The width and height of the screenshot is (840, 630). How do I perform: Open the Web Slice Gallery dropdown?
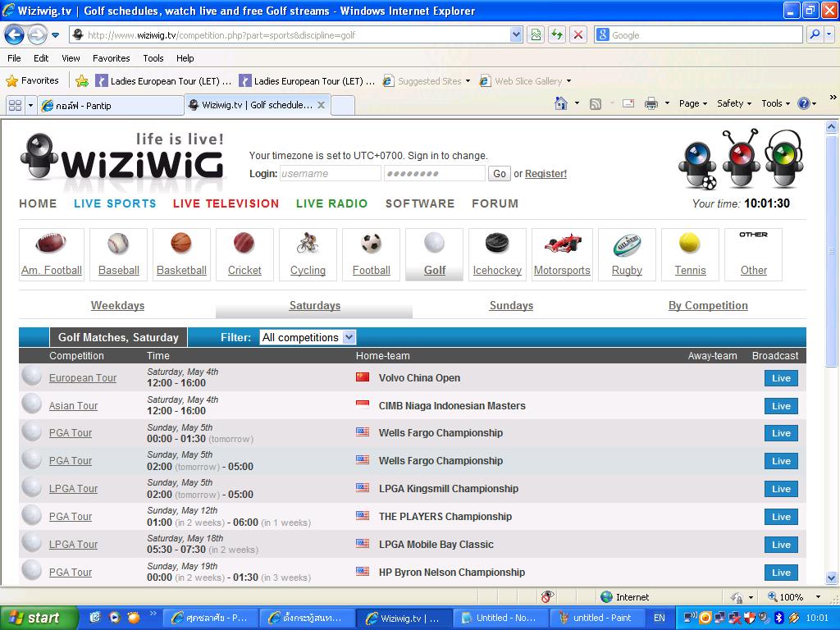[x=568, y=81]
